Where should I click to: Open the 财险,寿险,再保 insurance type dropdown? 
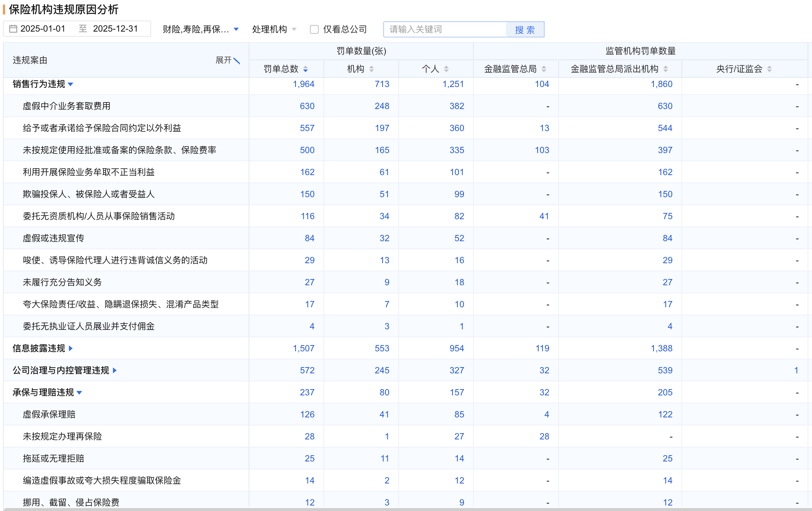(201, 29)
